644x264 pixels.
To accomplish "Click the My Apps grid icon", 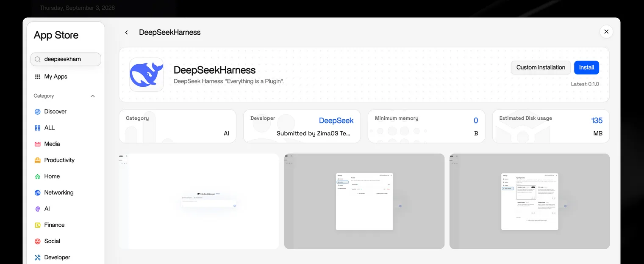I will pyautogui.click(x=38, y=77).
